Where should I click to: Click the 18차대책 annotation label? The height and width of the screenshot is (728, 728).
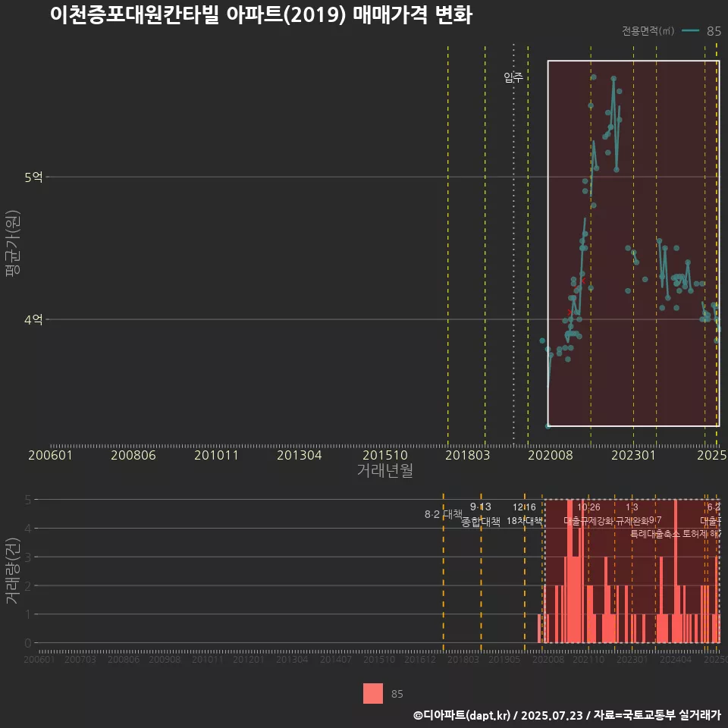524,520
